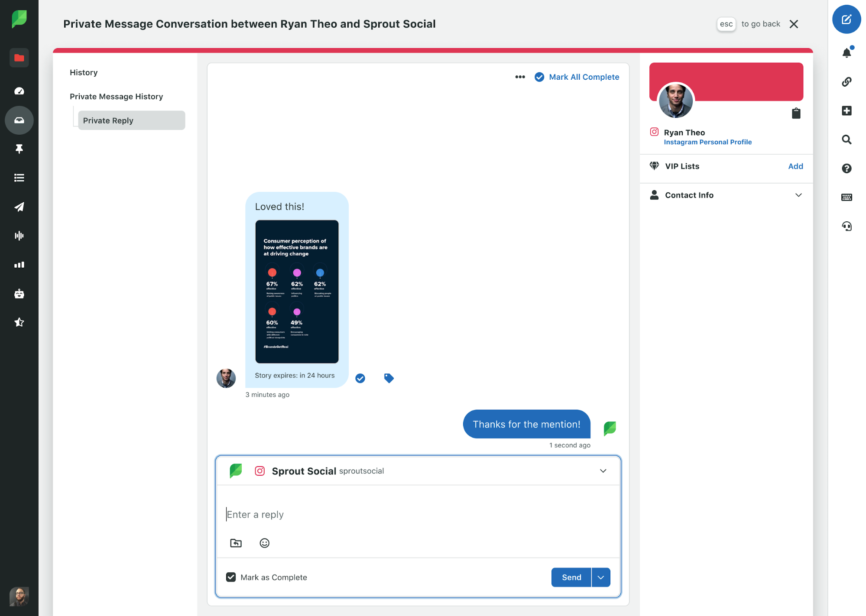Close the conversation with X button

[x=794, y=24]
